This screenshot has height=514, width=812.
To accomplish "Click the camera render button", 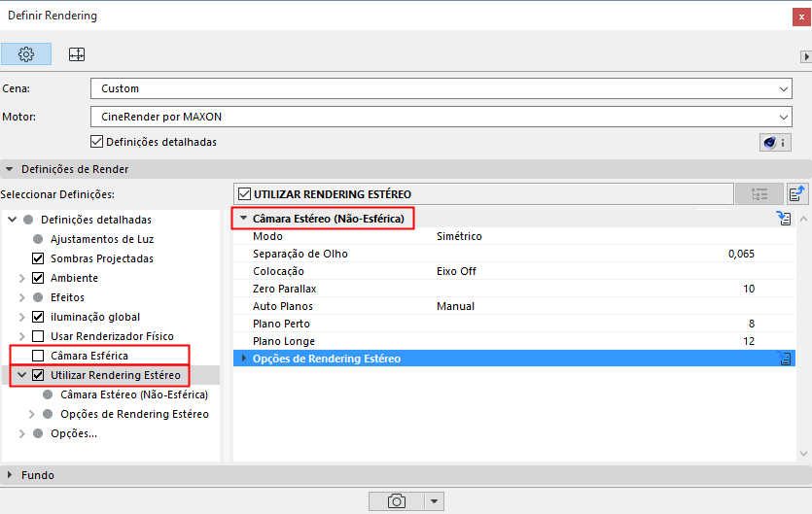I will coord(397,501).
